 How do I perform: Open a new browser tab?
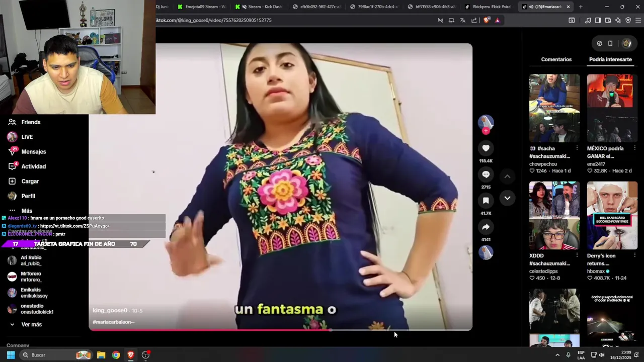coord(581,7)
